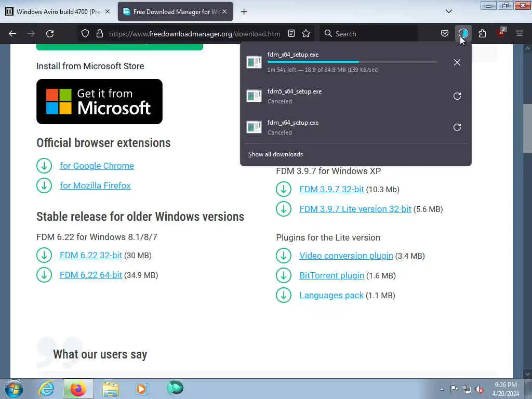Open the Languages pack link

(331, 295)
